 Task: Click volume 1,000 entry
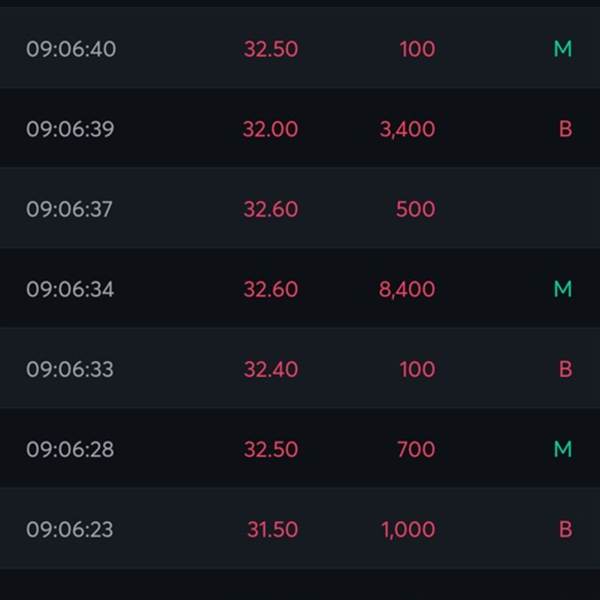(x=408, y=530)
